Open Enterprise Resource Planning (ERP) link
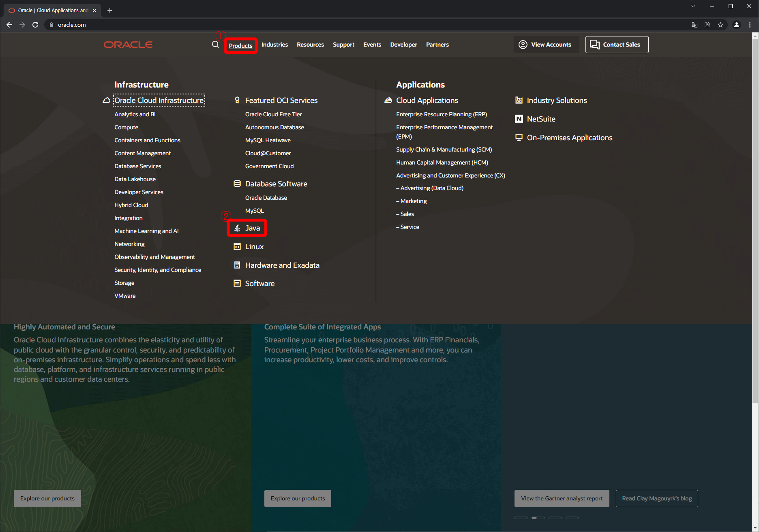 (442, 114)
